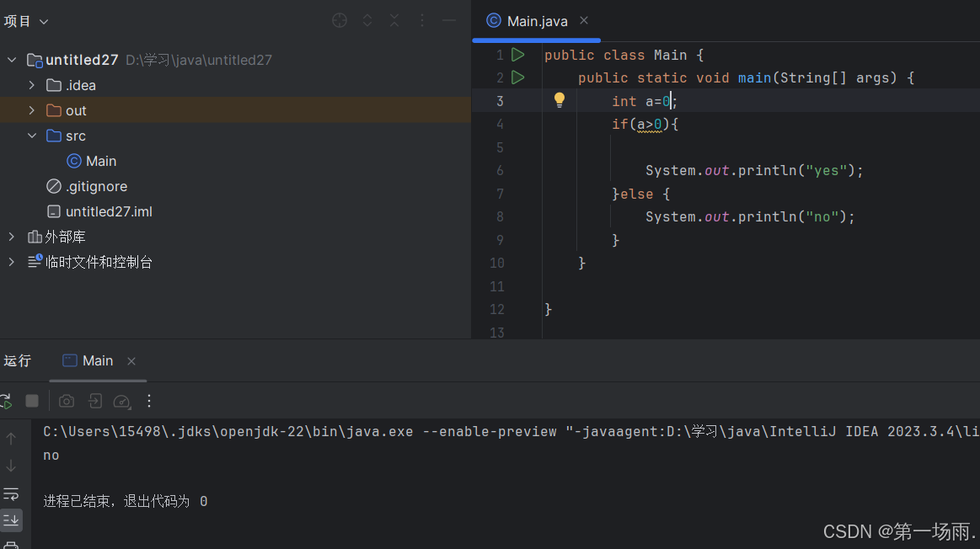The image size is (980, 549).
Task: Click the "no" string in the code
Action: pos(822,216)
